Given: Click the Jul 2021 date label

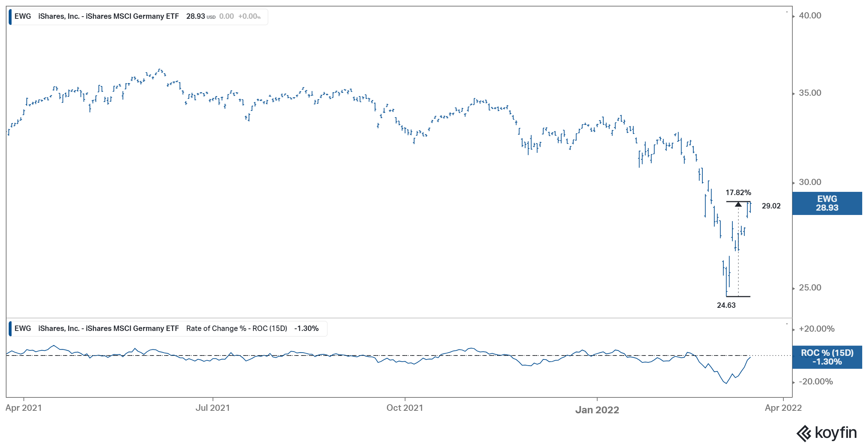Looking at the screenshot, I should (213, 408).
